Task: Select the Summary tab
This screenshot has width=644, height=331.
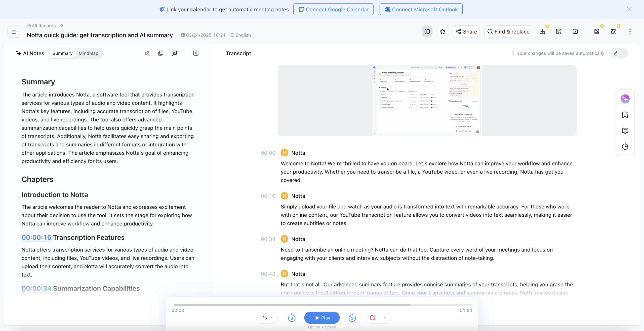Action: tap(62, 53)
